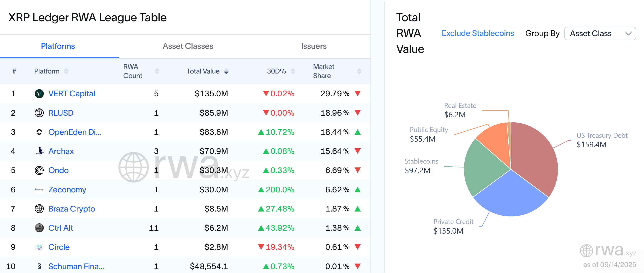Screen dimensions: 644x273
Task: Click the VERT Capital logo icon
Action: pyautogui.click(x=39, y=94)
